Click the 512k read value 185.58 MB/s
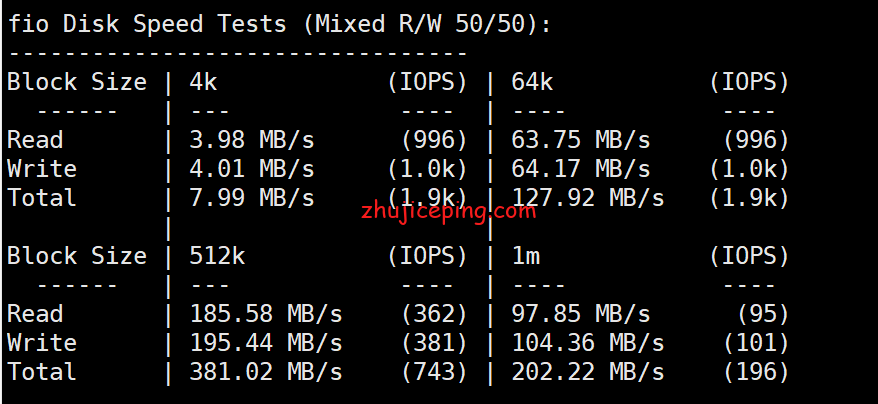Image resolution: width=878 pixels, height=404 pixels. click(266, 314)
